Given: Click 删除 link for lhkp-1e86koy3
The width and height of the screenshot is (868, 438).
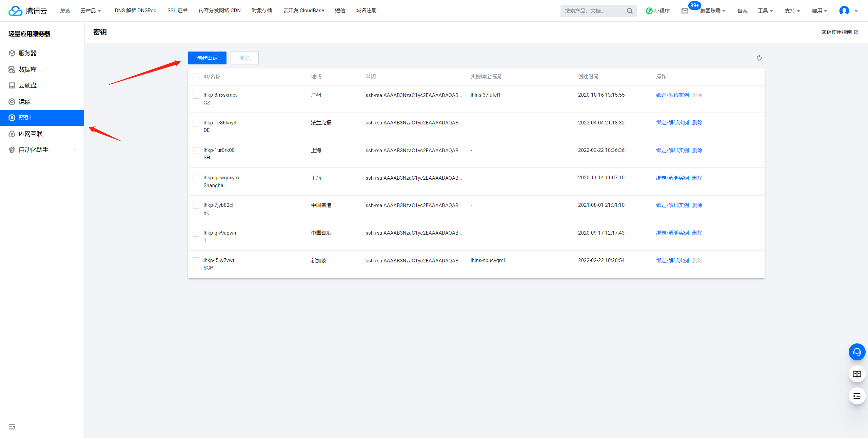Looking at the screenshot, I should (697, 123).
